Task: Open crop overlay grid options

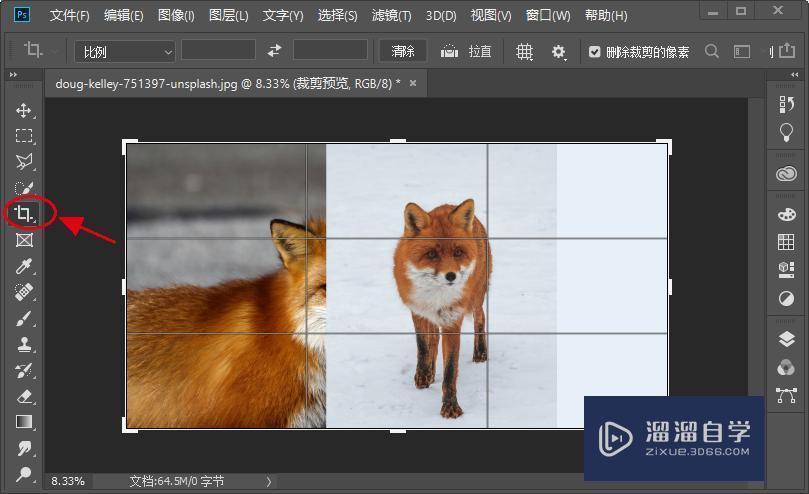Action: pyautogui.click(x=524, y=51)
